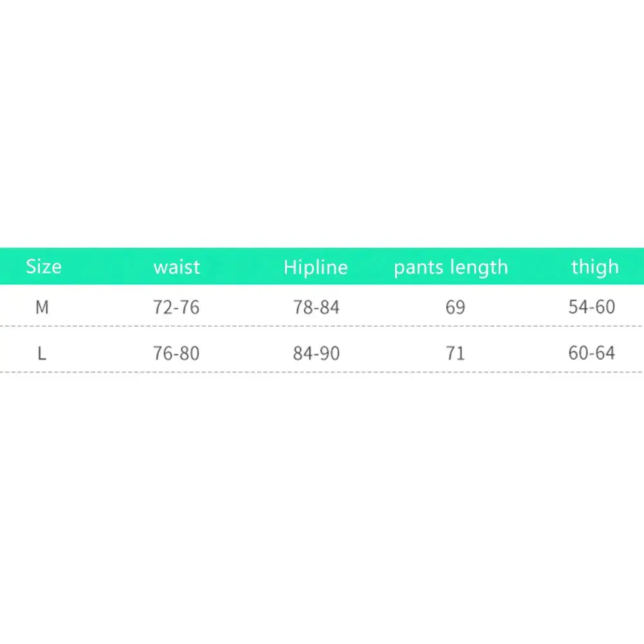Click dashed divider below L row
Viewport: 644px width, 644px height.
pyautogui.click(x=322, y=372)
